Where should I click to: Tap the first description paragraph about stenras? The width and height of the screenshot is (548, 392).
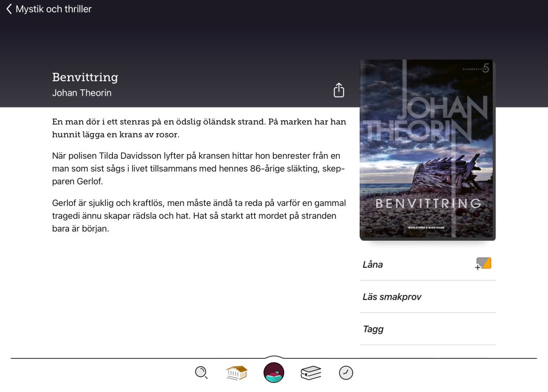199,128
